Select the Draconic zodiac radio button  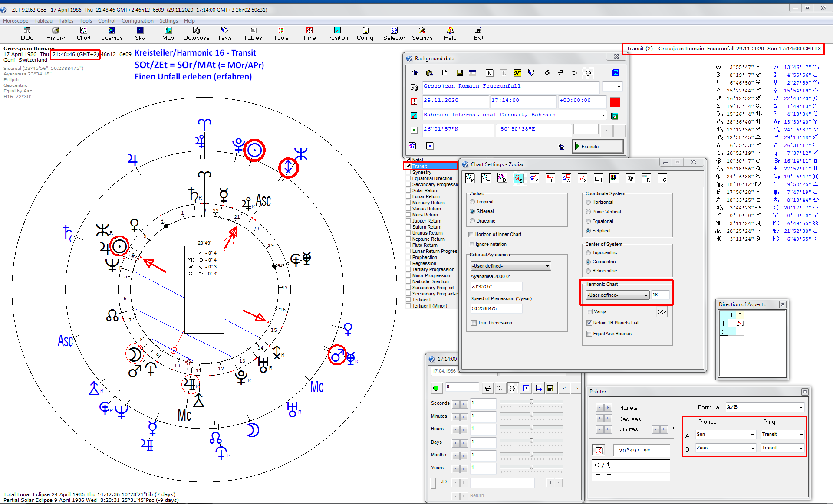472,221
